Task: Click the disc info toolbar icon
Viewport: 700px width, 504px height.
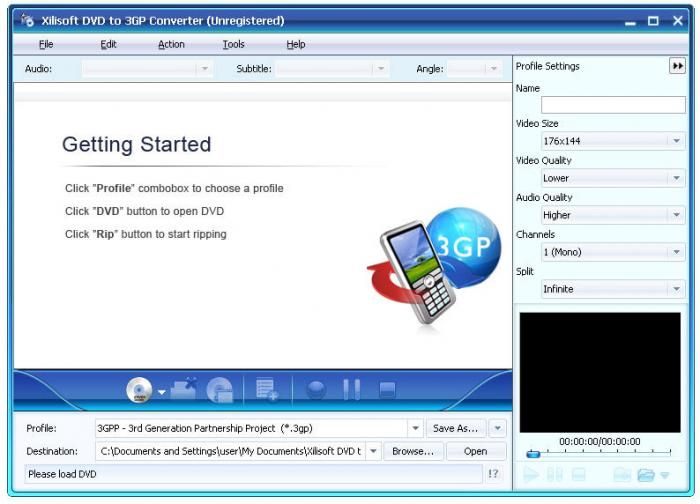Action: 220,390
